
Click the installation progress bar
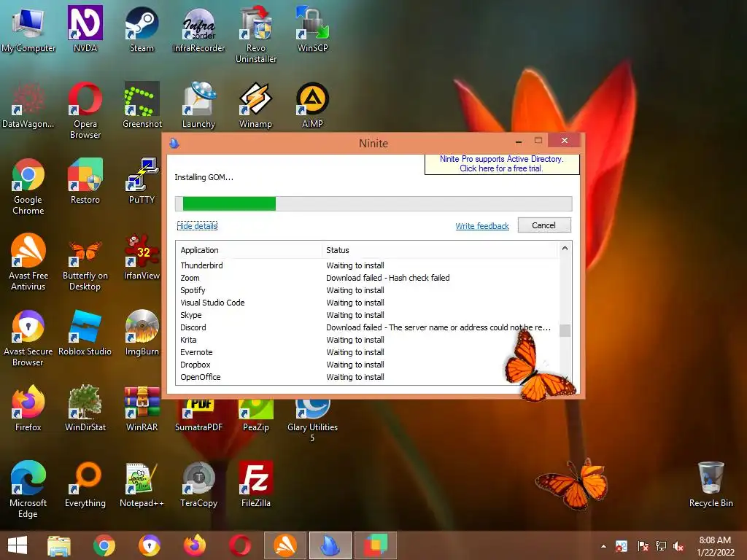click(x=373, y=203)
